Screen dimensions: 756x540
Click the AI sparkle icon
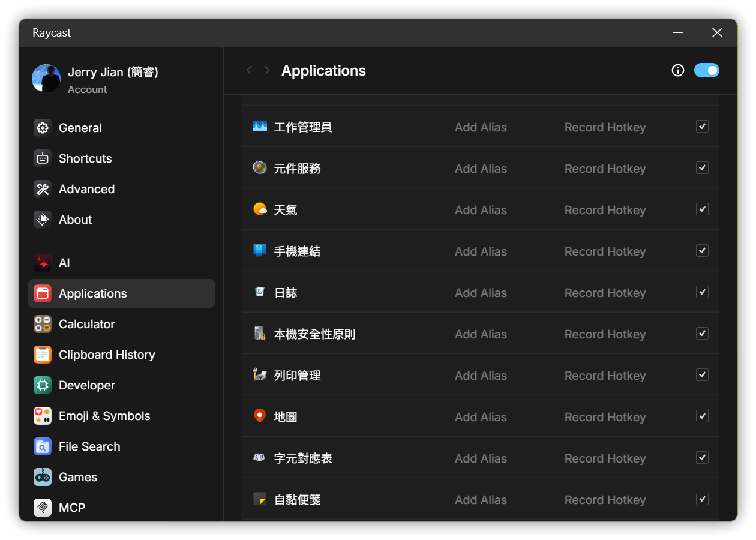(43, 263)
